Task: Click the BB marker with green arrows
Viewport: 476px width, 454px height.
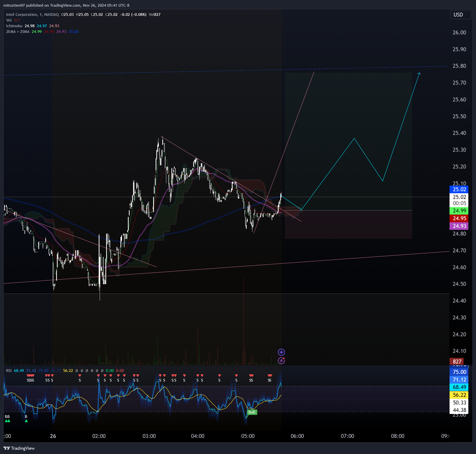Action: coord(7,418)
